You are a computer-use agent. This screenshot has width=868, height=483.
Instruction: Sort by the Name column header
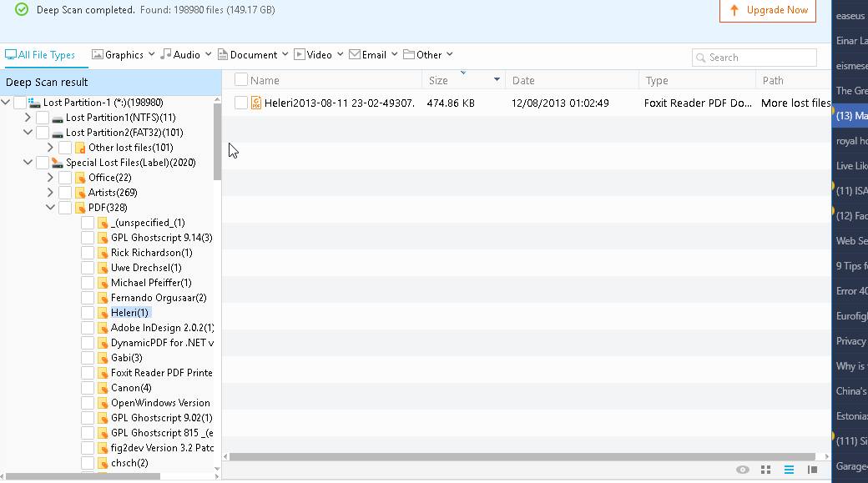[265, 80]
